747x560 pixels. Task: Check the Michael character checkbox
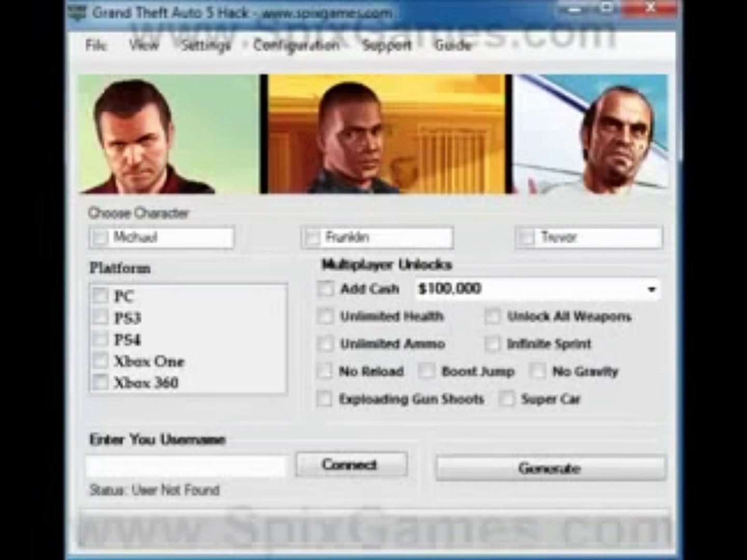pos(99,238)
